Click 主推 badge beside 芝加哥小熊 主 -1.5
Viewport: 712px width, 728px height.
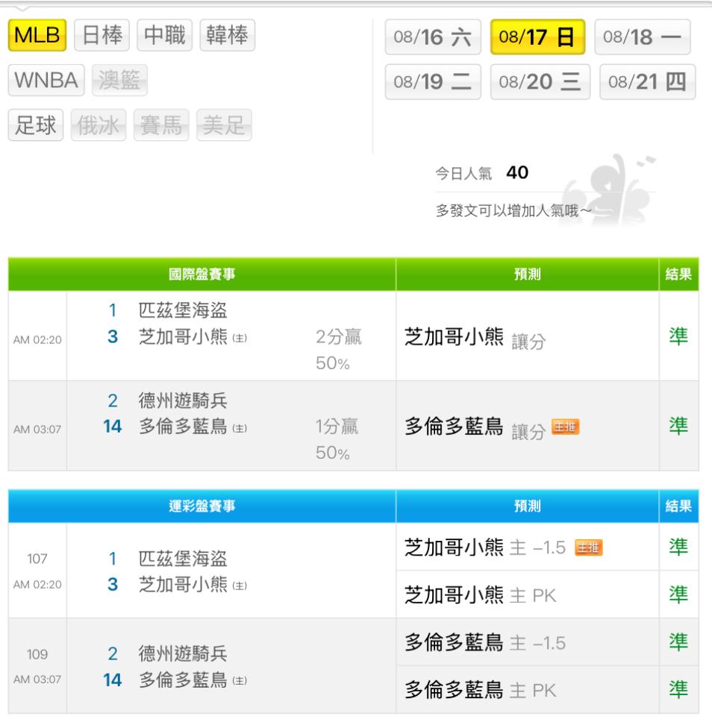click(x=588, y=547)
